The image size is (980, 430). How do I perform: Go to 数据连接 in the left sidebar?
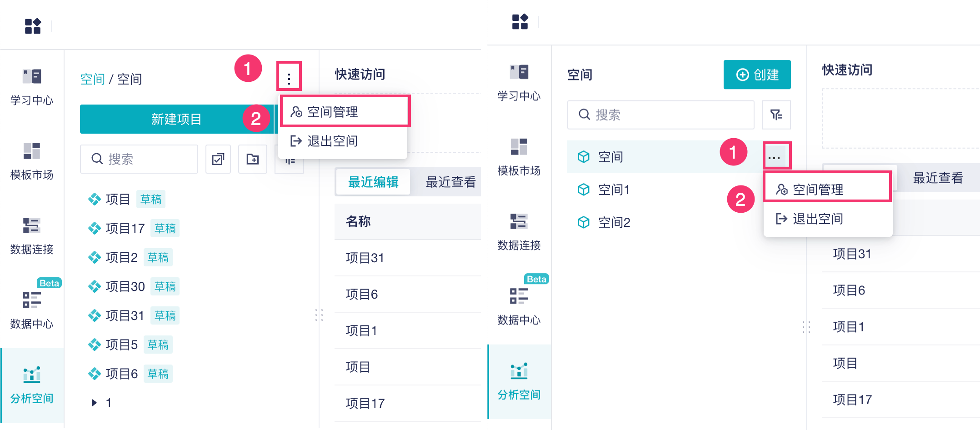(32, 235)
